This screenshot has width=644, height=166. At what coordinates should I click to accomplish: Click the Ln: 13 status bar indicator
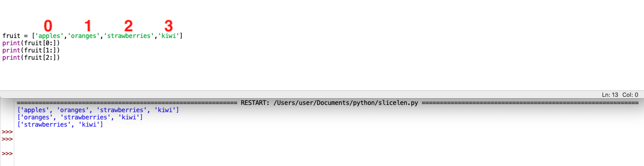[x=611, y=95]
